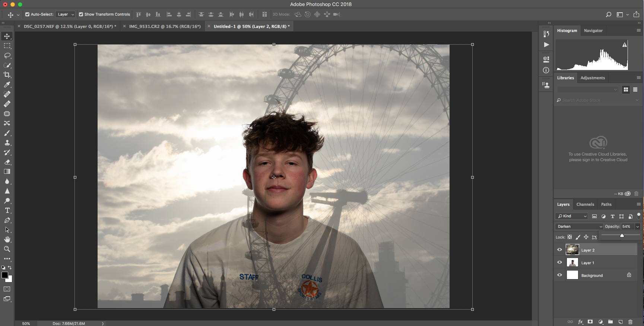The image size is (644, 326).
Task: Disable Show Transform Controls checkbox
Action: (x=81, y=15)
